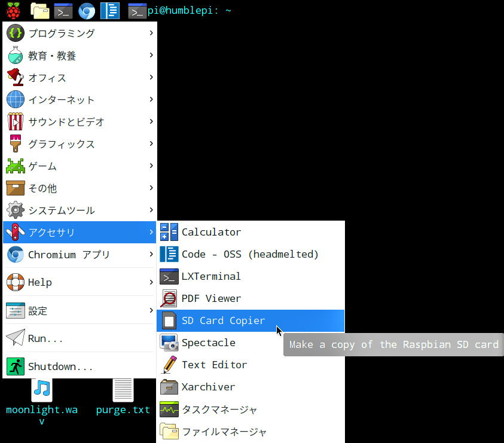Click the Shutdown exit icon
504x443 pixels.
[16, 366]
